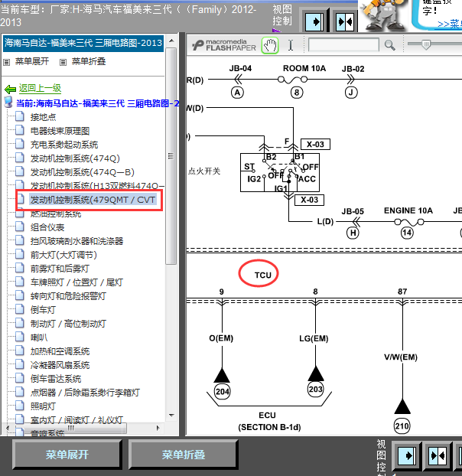The width and height of the screenshot is (462, 476).
Task: Open 前大灯(大灯调节) document
Action: (63, 255)
